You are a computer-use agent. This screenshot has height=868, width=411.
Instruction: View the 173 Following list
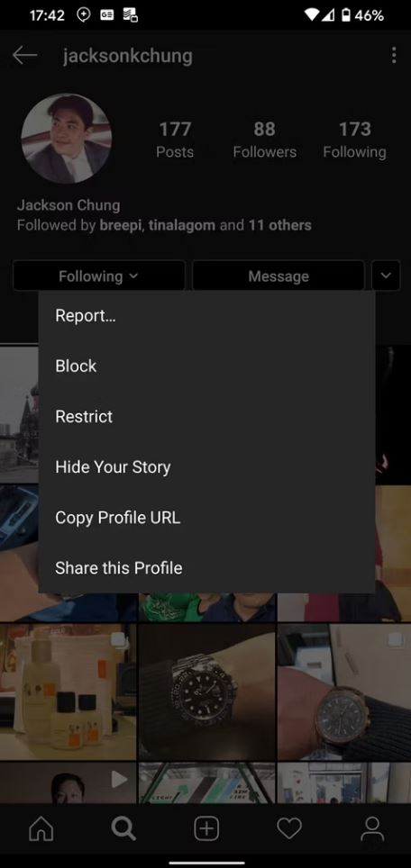pos(354,140)
